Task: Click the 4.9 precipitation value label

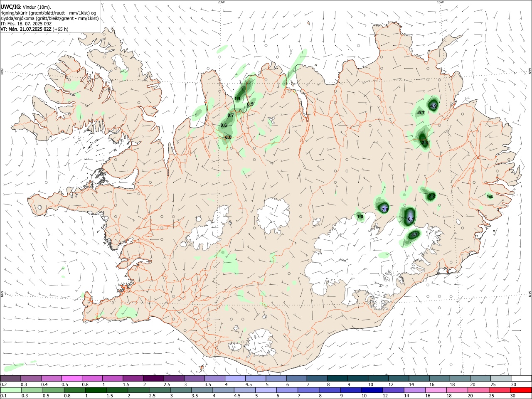Action: 433,106
